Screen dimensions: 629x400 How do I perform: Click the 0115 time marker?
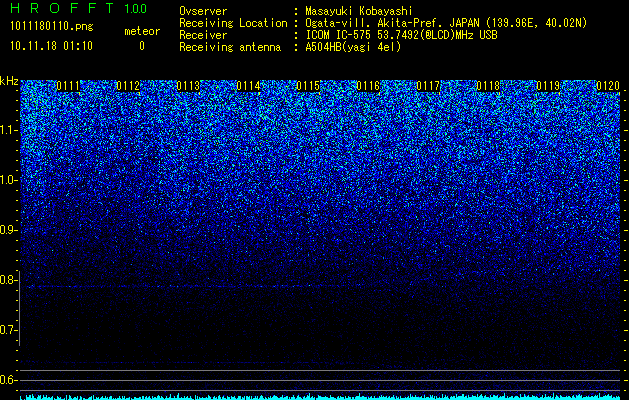point(308,86)
